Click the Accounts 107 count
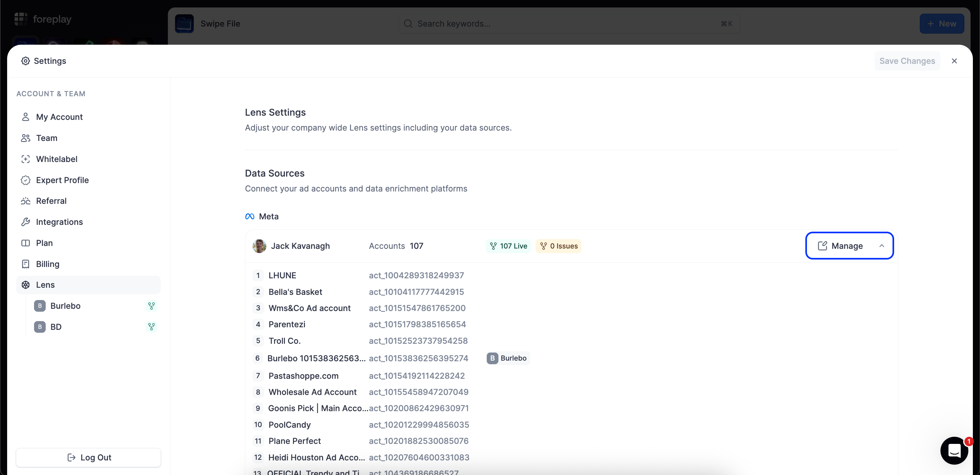 [396, 246]
